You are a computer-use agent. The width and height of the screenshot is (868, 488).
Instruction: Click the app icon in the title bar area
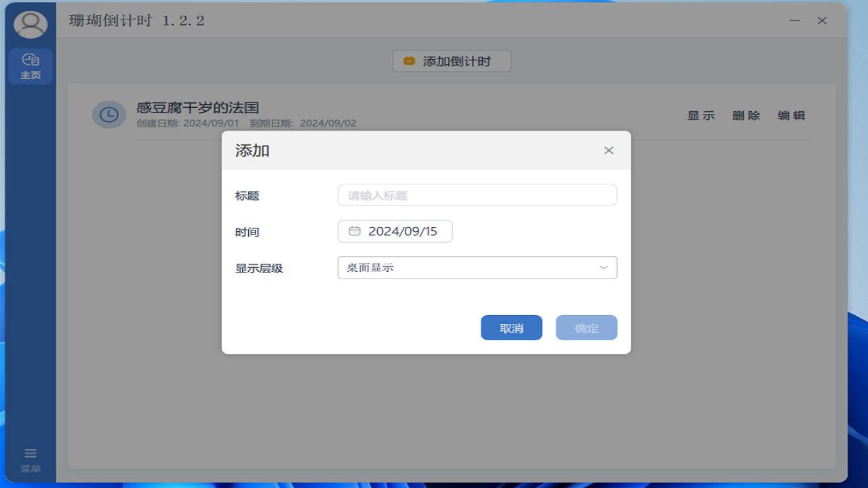30,24
